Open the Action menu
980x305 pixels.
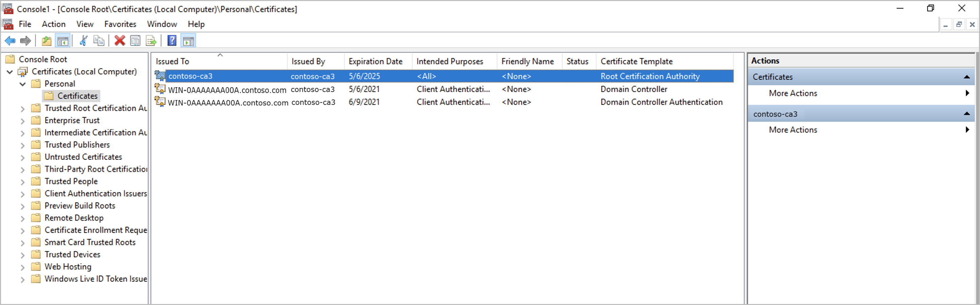[x=53, y=24]
